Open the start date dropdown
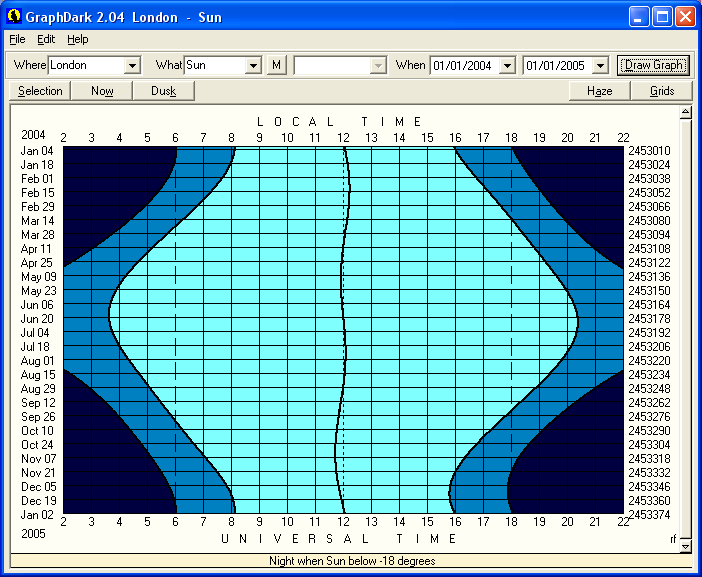 (x=507, y=65)
